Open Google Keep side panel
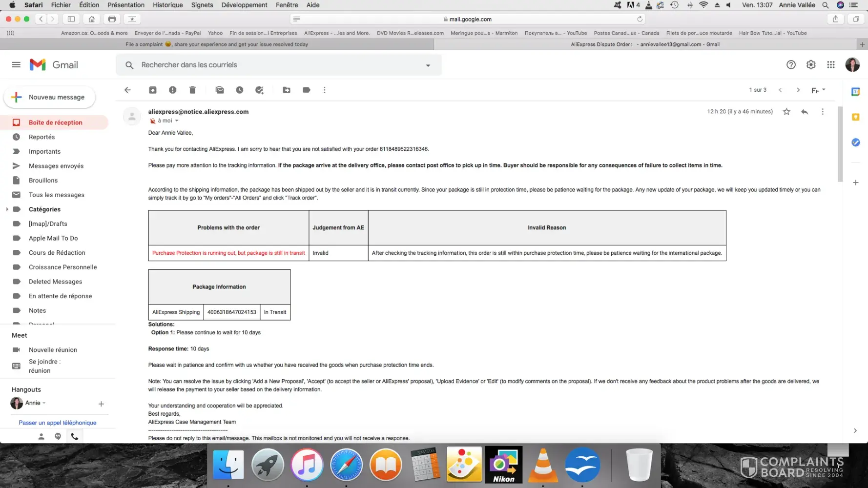 point(855,117)
